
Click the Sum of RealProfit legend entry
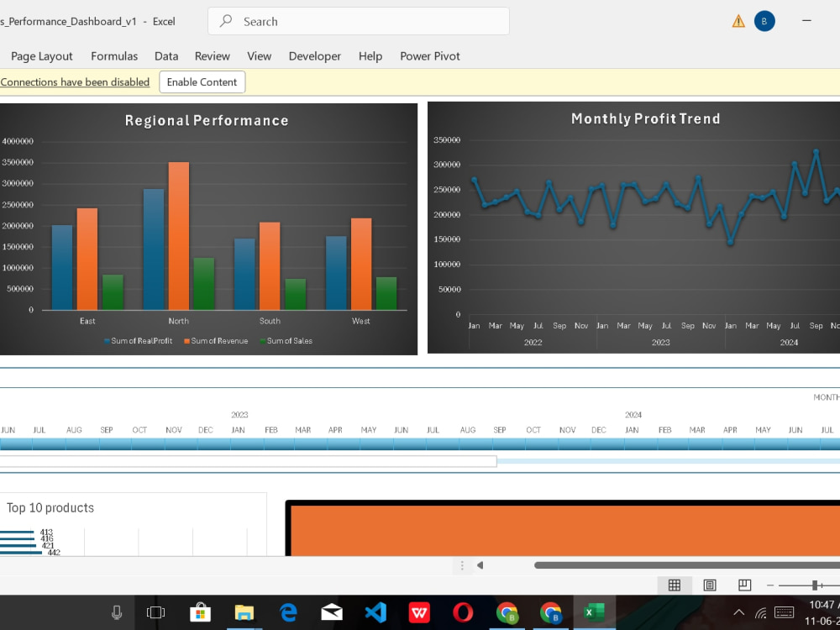tap(139, 341)
